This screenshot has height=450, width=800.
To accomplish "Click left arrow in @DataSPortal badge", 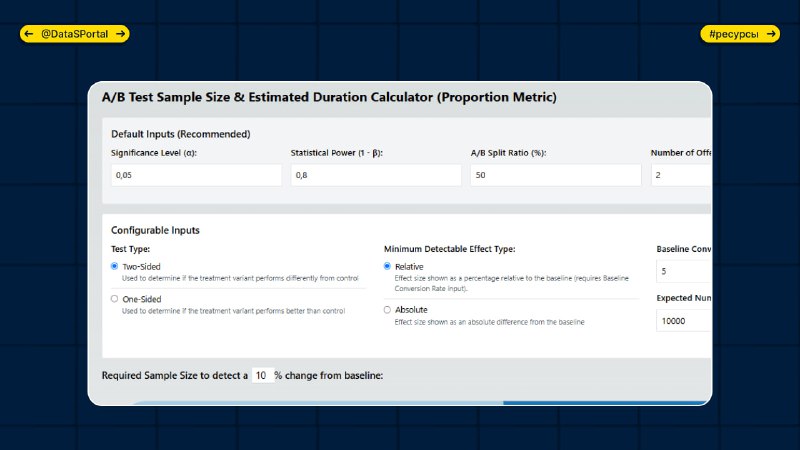I will [29, 34].
